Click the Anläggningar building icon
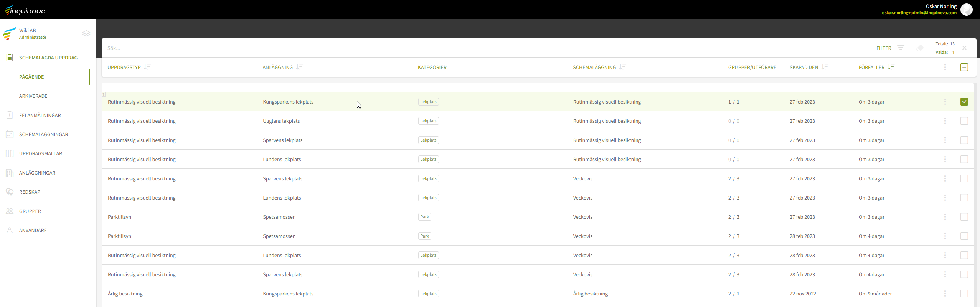The image size is (980, 307). (x=10, y=173)
